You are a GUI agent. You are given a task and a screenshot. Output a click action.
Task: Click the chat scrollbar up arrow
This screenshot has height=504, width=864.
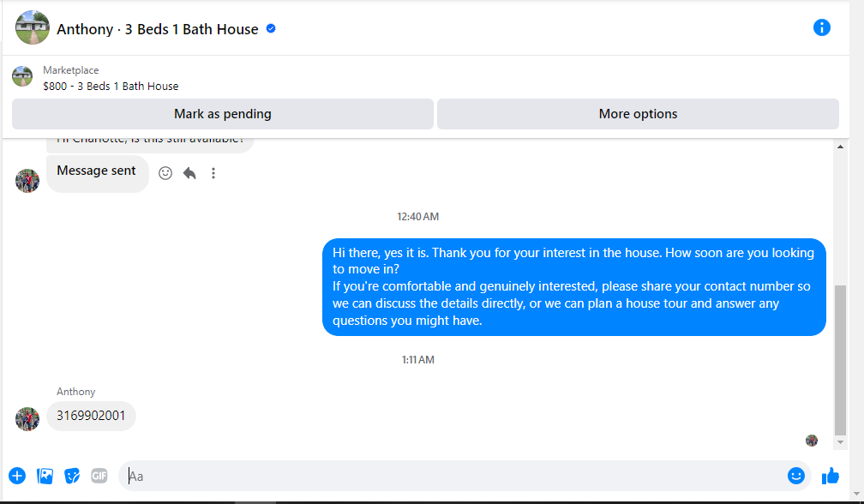point(840,147)
